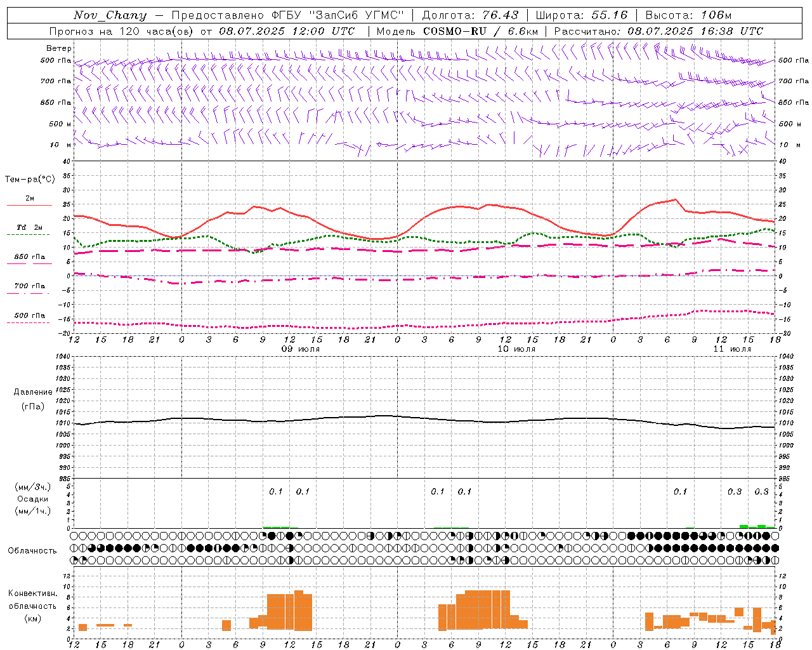Image resolution: width=812 pixels, height=650 pixels.
Task: Click the Долгота: 76.43 value
Action: point(470,15)
